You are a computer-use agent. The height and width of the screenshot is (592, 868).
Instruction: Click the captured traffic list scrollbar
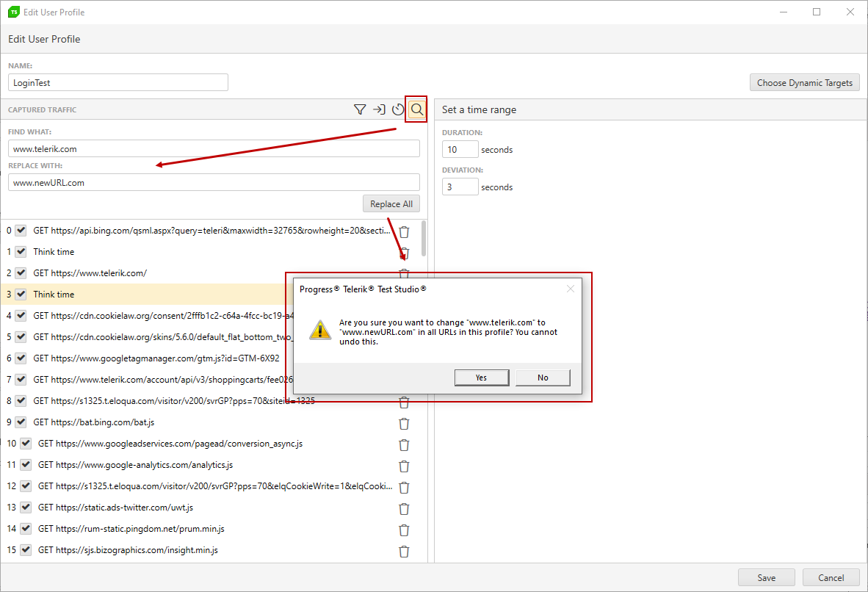(424, 239)
